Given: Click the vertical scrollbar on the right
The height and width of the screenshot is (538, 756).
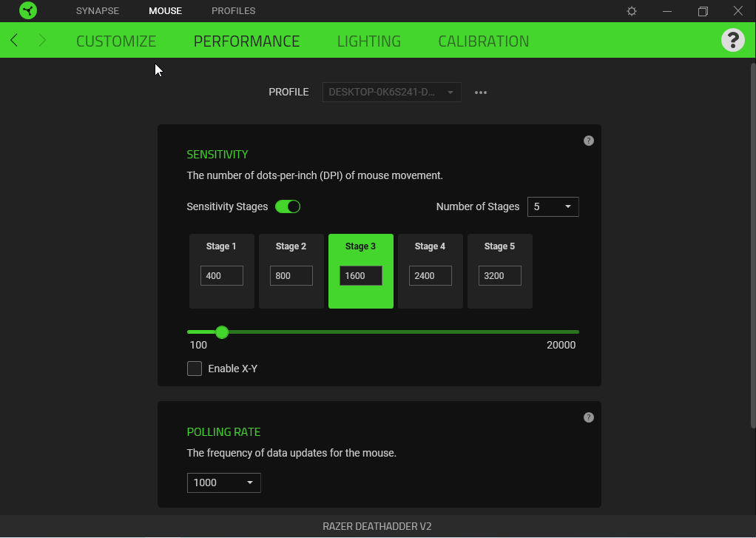Looking at the screenshot, I should pyautogui.click(x=753, y=245).
